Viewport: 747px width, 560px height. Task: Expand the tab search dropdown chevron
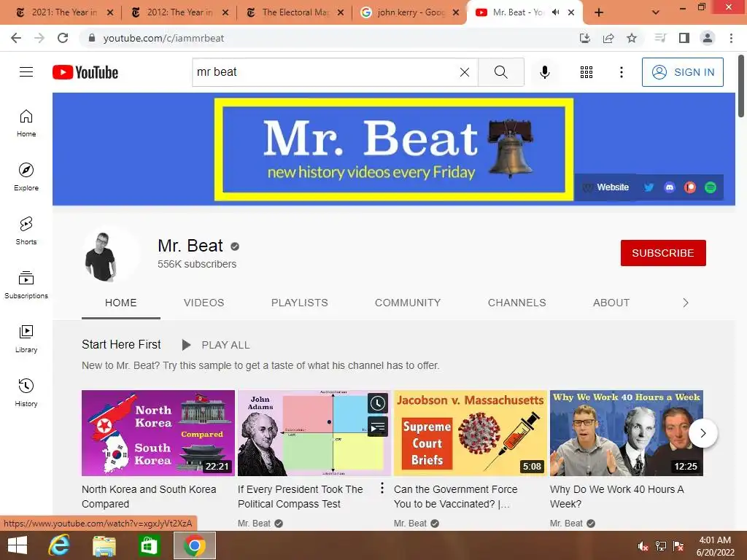[x=656, y=12]
